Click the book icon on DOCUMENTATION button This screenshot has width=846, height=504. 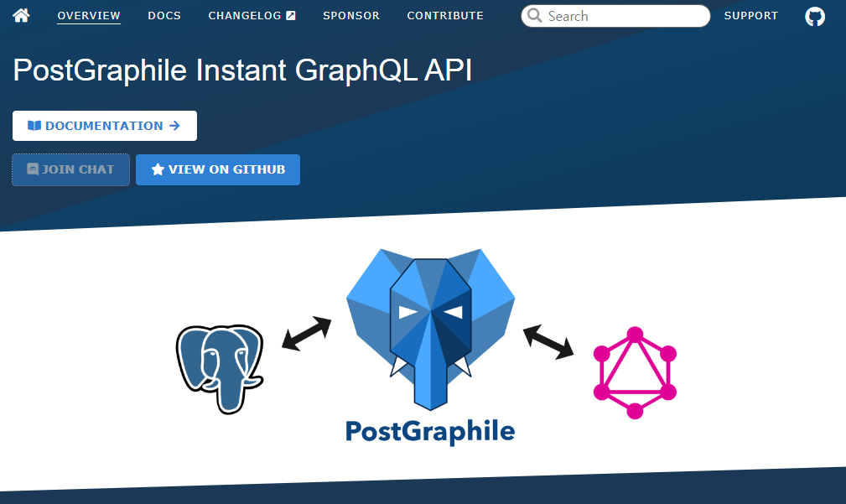coord(34,125)
